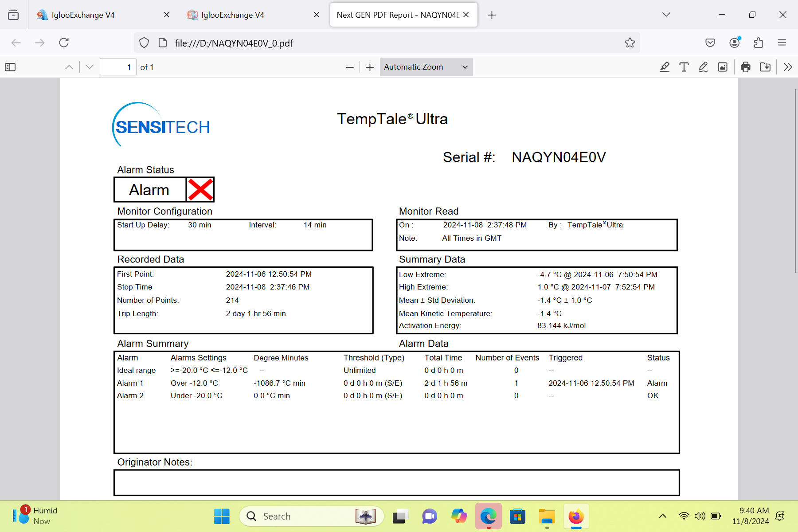Close the second IglooExchange V4 tab
Viewport: 798px width, 532px height.
tap(317, 15)
